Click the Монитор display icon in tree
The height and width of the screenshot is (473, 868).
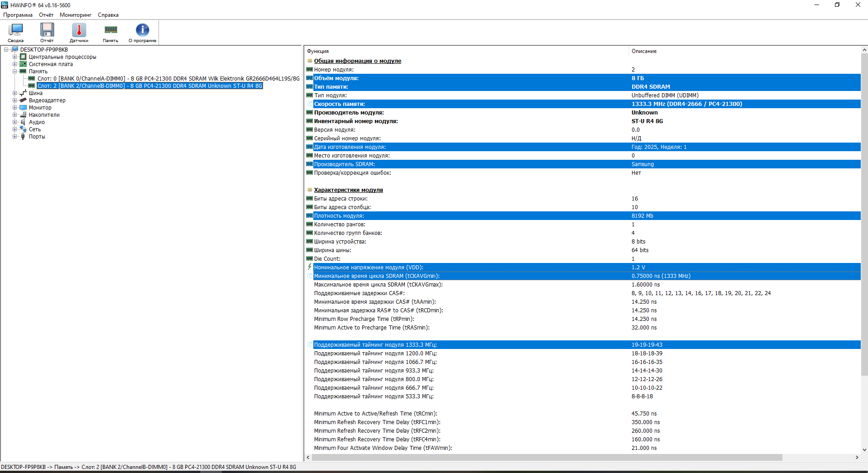click(x=23, y=107)
